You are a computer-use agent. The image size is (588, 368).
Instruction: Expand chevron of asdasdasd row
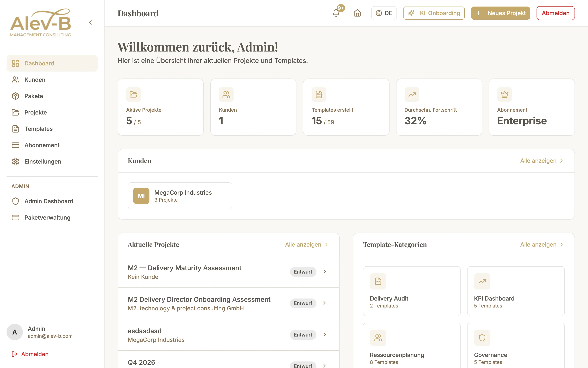point(325,334)
